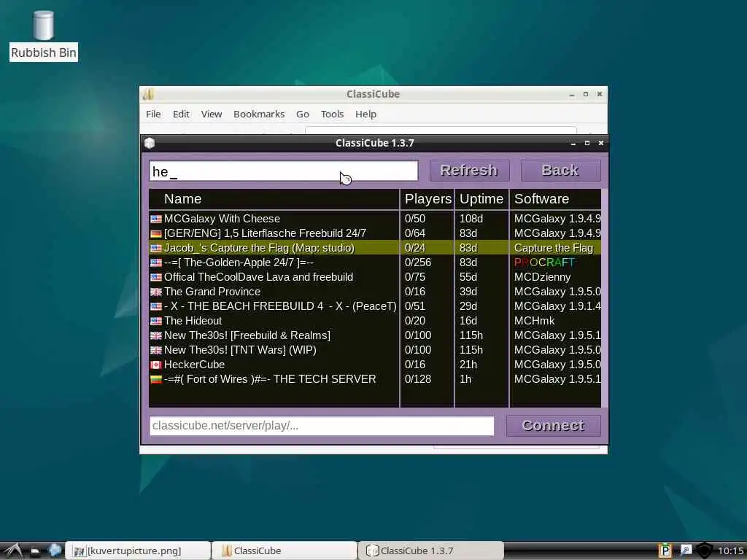747x560 pixels.
Task: Select Offical TheCoolDave Lava and freebuild
Action: tap(375, 277)
